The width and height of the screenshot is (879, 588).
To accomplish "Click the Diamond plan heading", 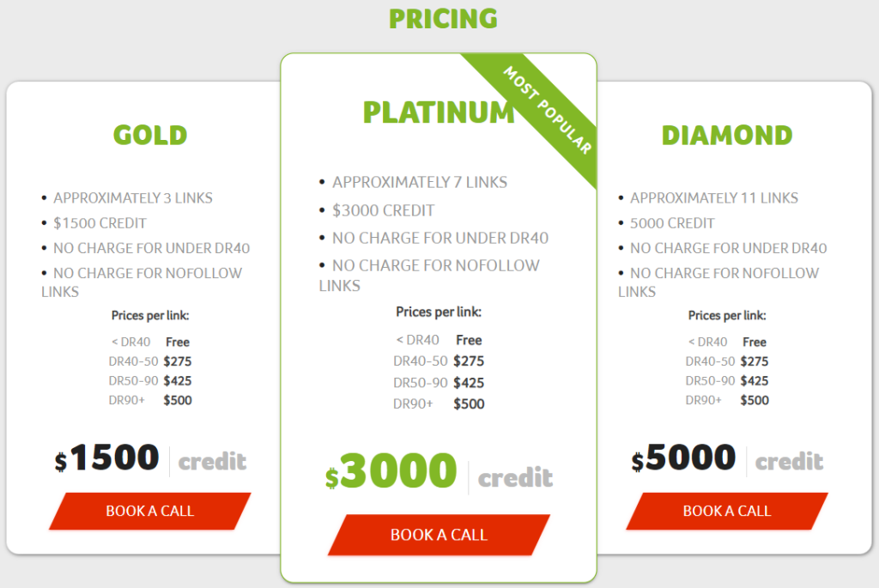I will 727,135.
